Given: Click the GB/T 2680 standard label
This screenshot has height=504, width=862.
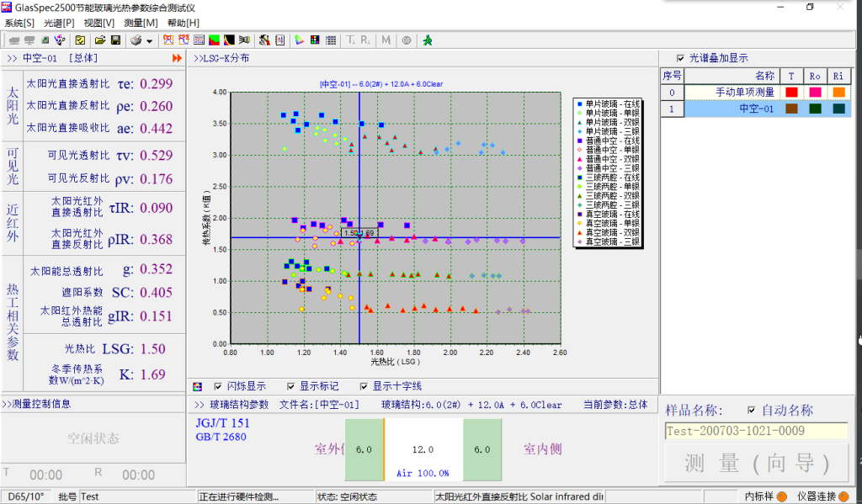Looking at the screenshot, I should click(x=221, y=437).
